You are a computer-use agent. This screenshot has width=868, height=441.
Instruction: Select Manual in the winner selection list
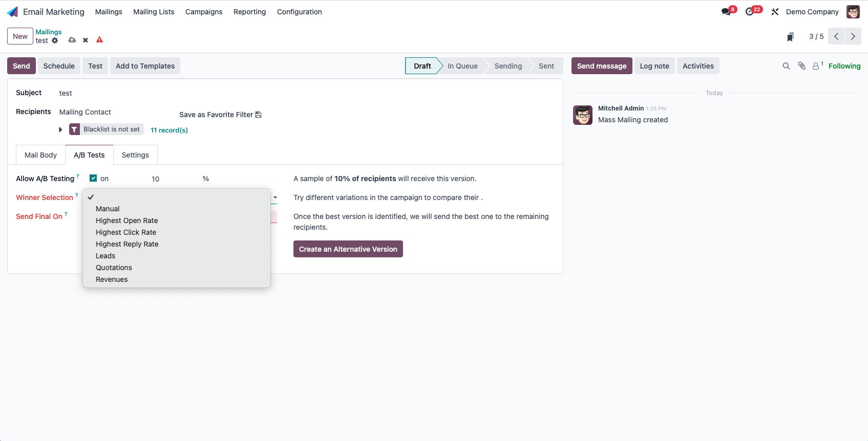tap(177, 209)
